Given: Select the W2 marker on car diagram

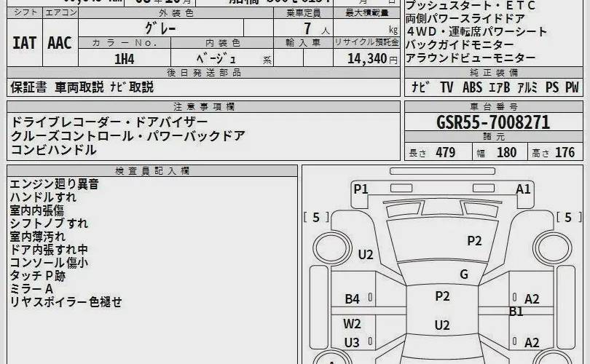Looking at the screenshot, I should [353, 323].
